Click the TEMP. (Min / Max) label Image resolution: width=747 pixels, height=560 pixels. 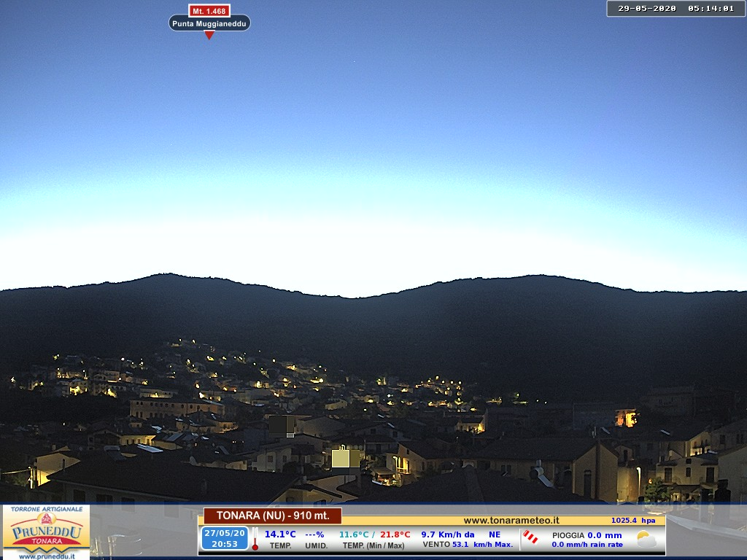tap(373, 545)
